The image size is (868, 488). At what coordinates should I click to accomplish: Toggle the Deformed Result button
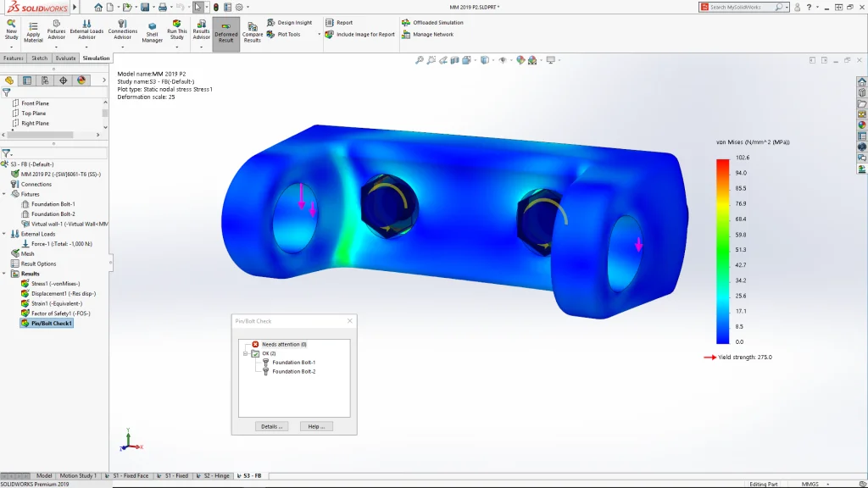tap(225, 33)
